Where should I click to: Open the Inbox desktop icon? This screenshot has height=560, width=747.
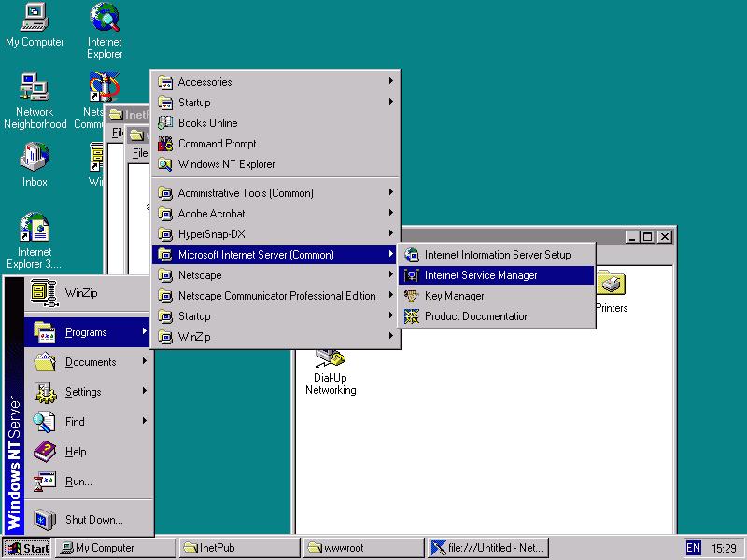(x=35, y=158)
